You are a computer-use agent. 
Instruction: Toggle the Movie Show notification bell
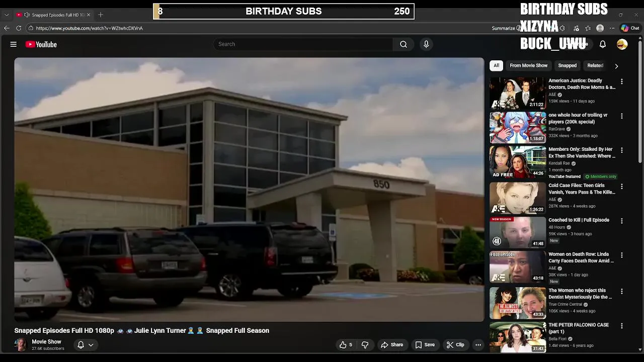(x=80, y=345)
